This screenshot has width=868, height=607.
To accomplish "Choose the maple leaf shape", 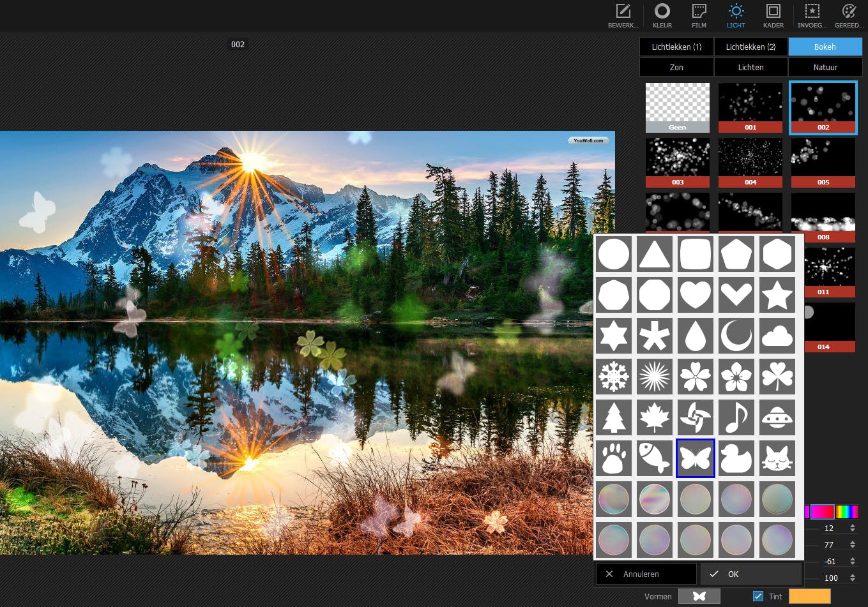I will pos(655,417).
